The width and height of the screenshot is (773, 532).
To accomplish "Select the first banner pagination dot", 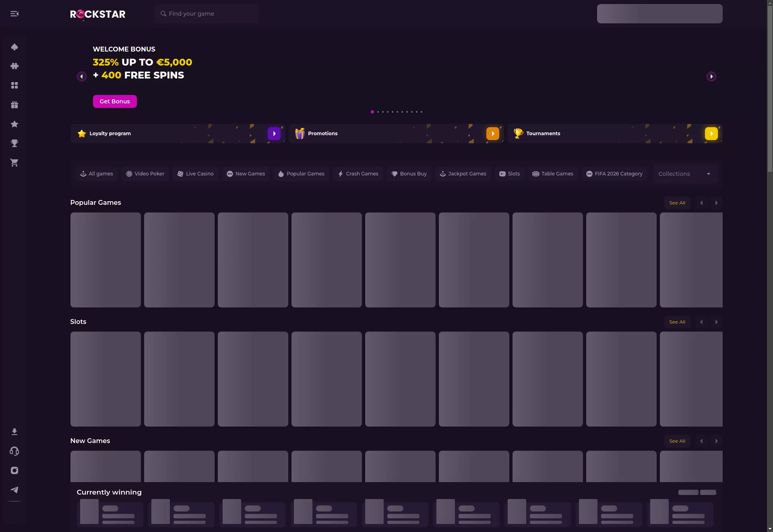I will click(372, 112).
